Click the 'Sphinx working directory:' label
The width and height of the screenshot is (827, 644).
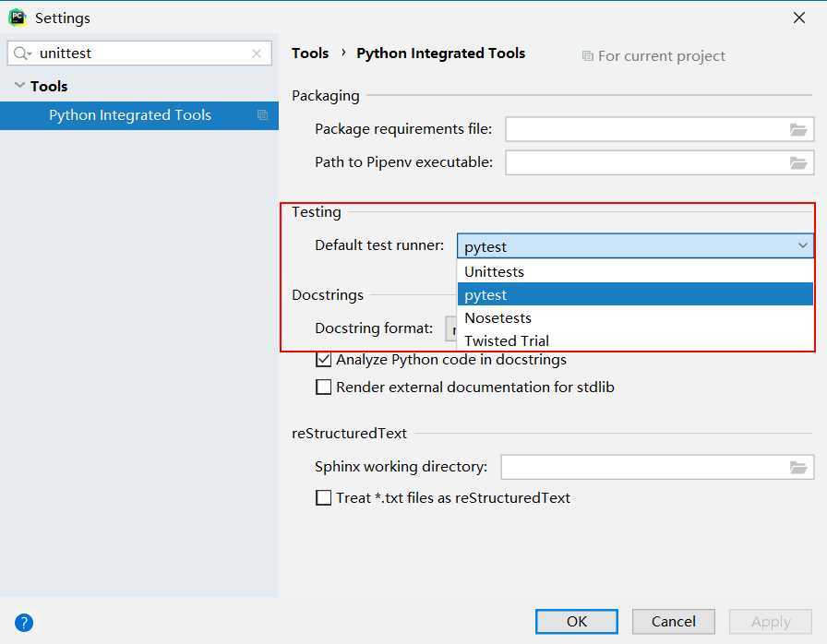tap(402, 467)
